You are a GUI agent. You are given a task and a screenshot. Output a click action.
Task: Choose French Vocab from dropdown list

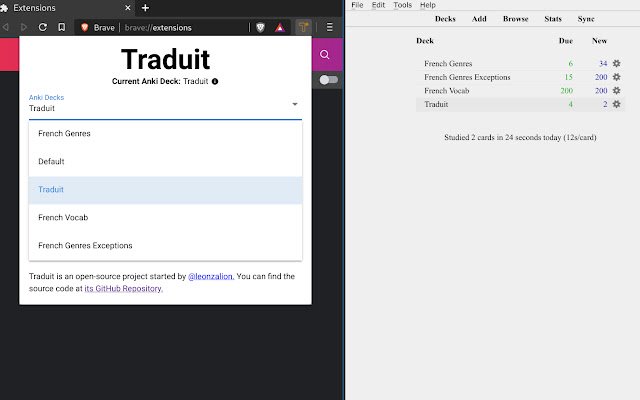[165, 218]
